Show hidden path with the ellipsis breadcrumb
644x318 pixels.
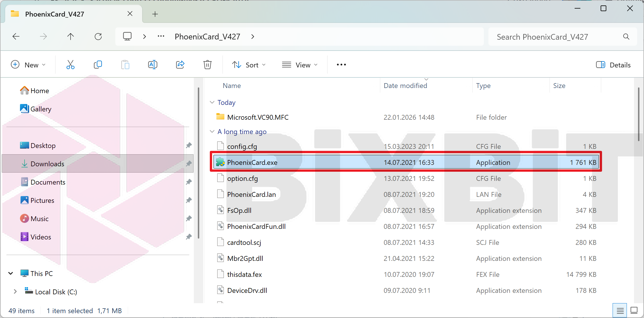(161, 36)
